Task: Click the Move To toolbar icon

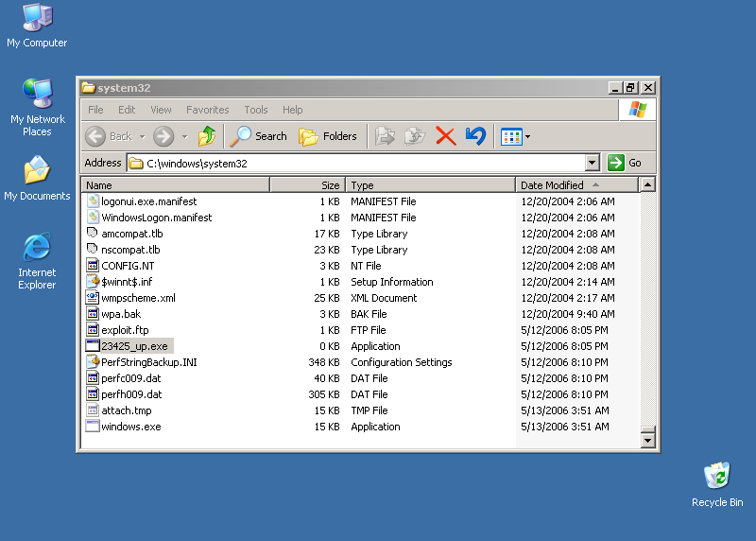Action: pyautogui.click(x=386, y=136)
